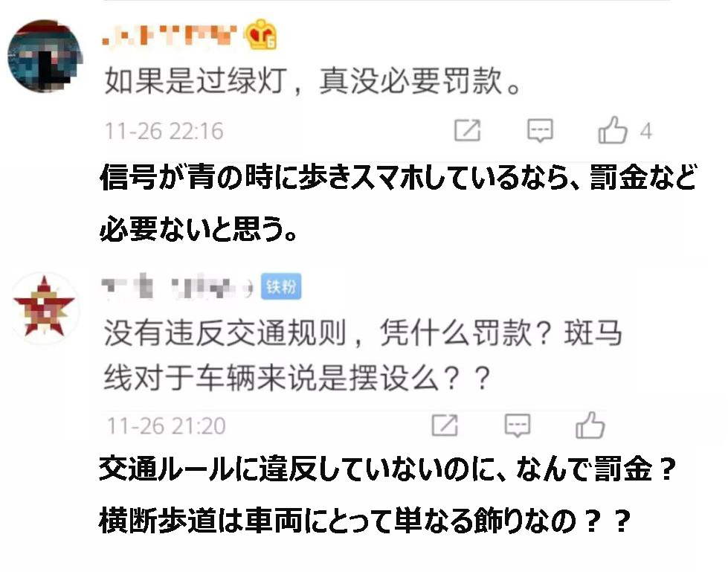Click the gold crown badge icon

click(x=261, y=35)
